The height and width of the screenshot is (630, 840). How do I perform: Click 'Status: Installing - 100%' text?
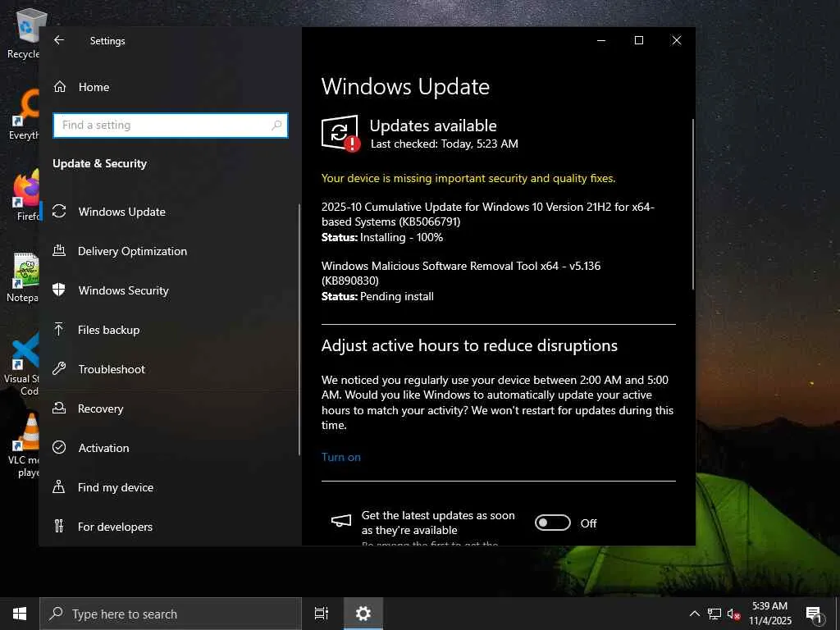(x=382, y=237)
